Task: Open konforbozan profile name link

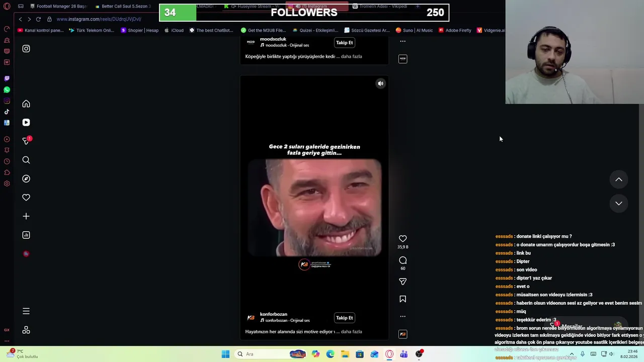Action: coord(273,314)
